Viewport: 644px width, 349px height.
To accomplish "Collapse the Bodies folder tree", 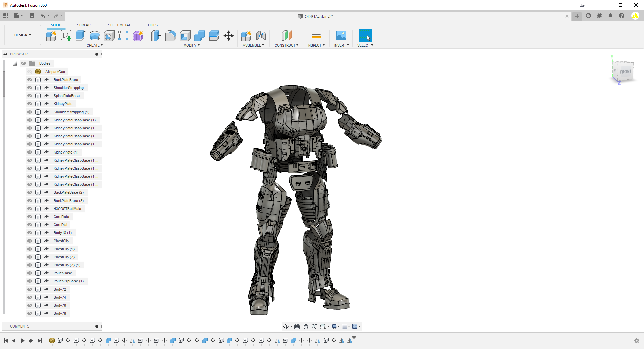I will (15, 63).
